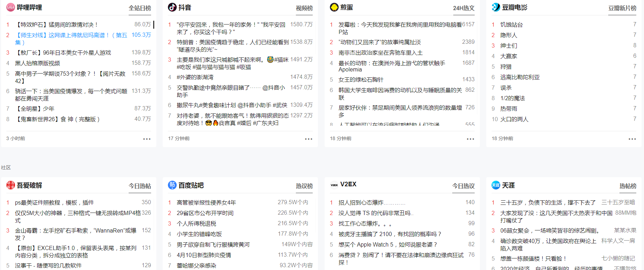Click the 煎蛋 yellow logo icon

tap(334, 7)
